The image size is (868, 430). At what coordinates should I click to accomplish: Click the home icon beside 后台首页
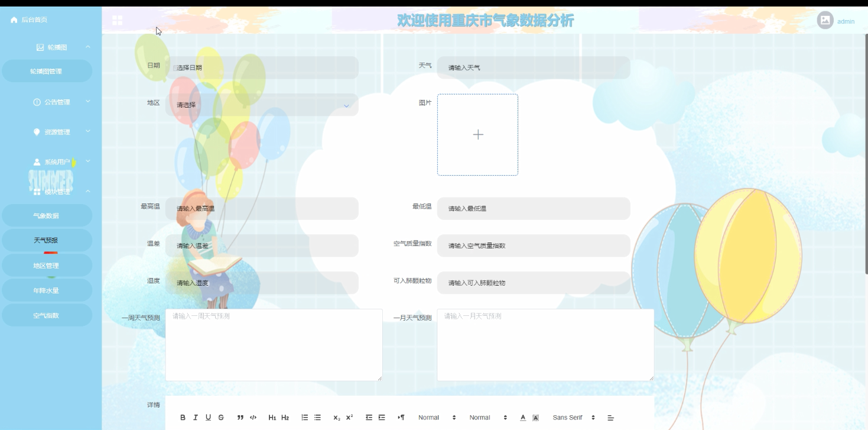[14, 20]
